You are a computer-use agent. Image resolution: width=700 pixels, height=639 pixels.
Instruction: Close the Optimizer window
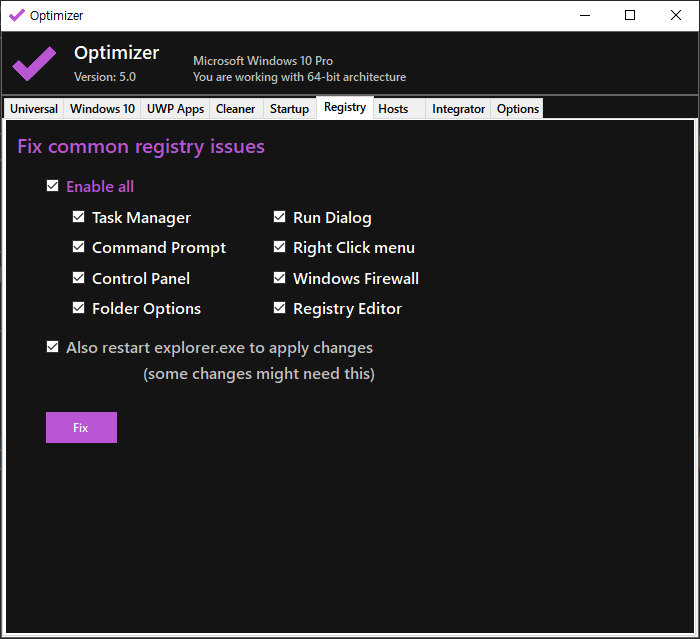[676, 15]
